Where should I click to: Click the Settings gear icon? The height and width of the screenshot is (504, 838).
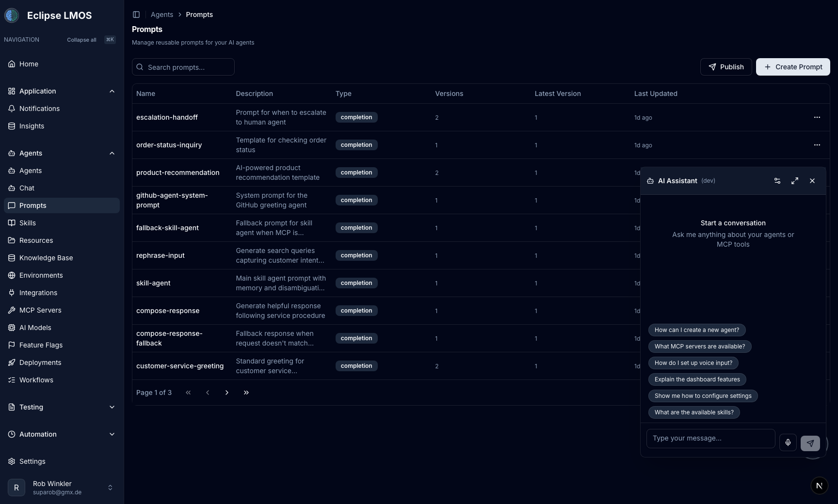[12, 461]
